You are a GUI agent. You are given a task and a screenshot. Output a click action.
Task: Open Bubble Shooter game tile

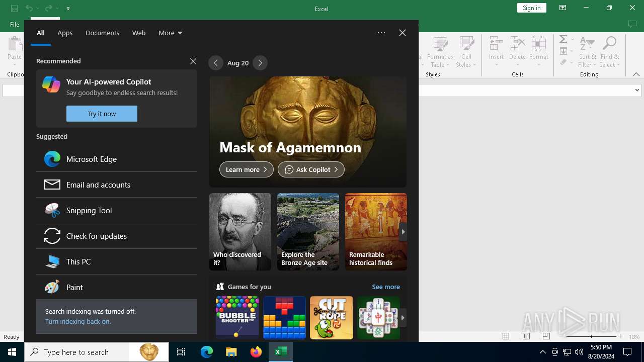[237, 318]
